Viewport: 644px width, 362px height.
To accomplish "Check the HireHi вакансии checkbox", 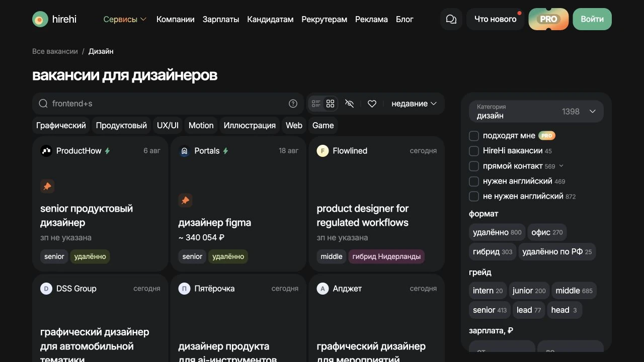I will coord(473,151).
